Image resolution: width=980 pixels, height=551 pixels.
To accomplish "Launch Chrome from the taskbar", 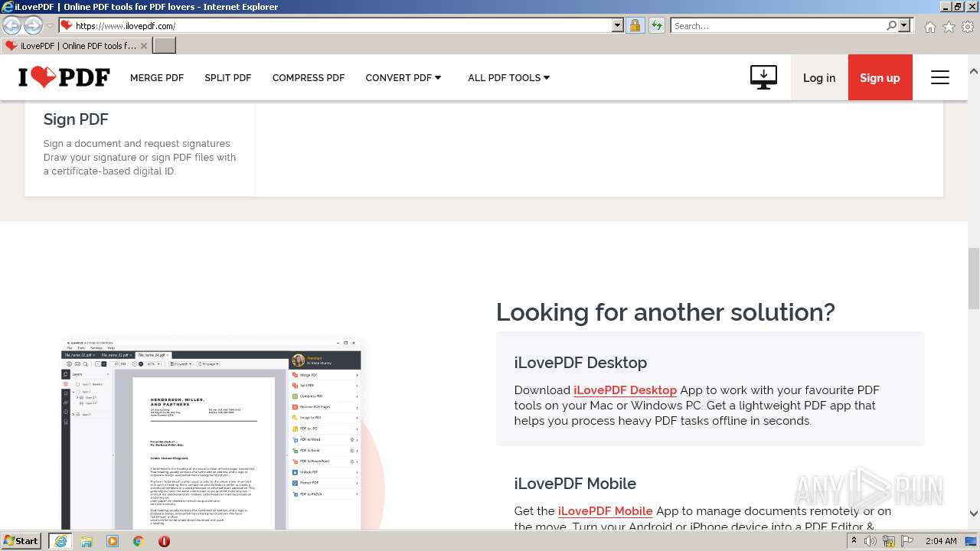I will 139,541.
